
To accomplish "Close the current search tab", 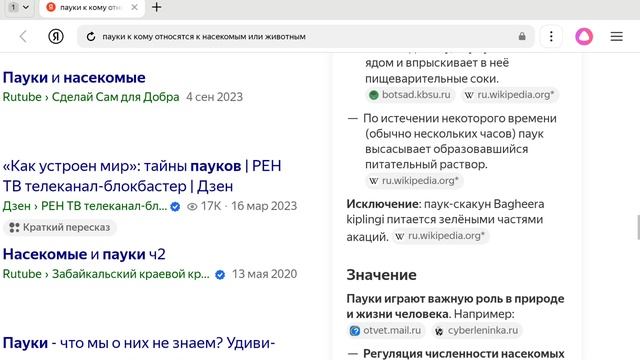I will coord(134,7).
